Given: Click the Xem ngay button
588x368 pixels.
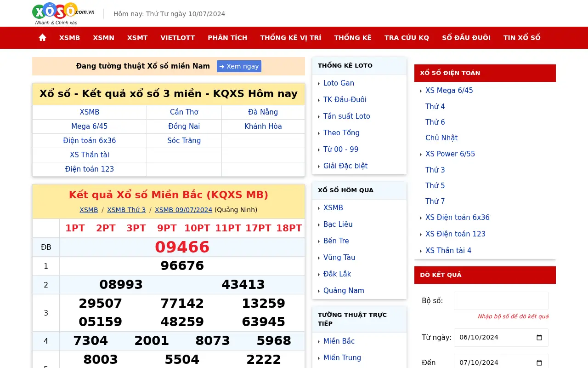Looking at the screenshot, I should tap(239, 66).
